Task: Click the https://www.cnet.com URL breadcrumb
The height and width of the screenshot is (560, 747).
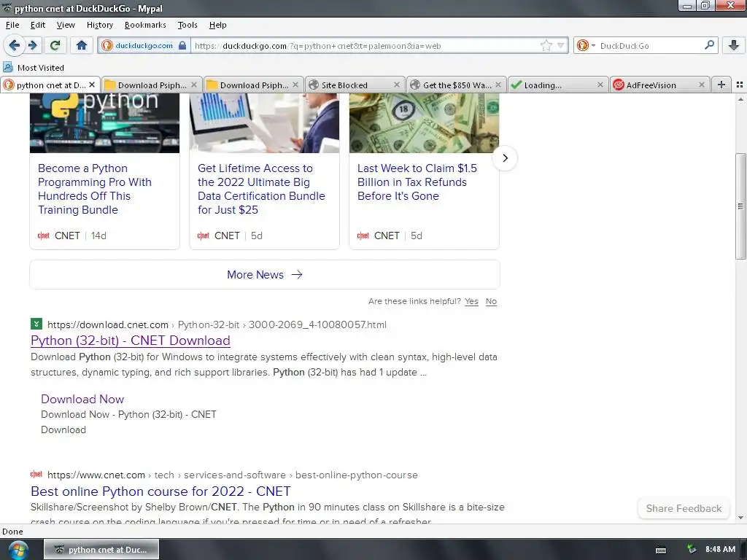Action: (x=96, y=475)
